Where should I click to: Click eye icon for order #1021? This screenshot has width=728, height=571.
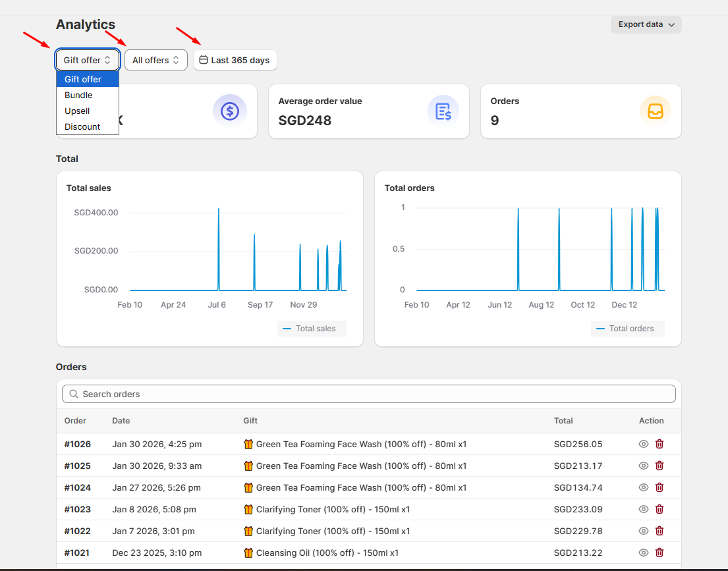point(644,553)
